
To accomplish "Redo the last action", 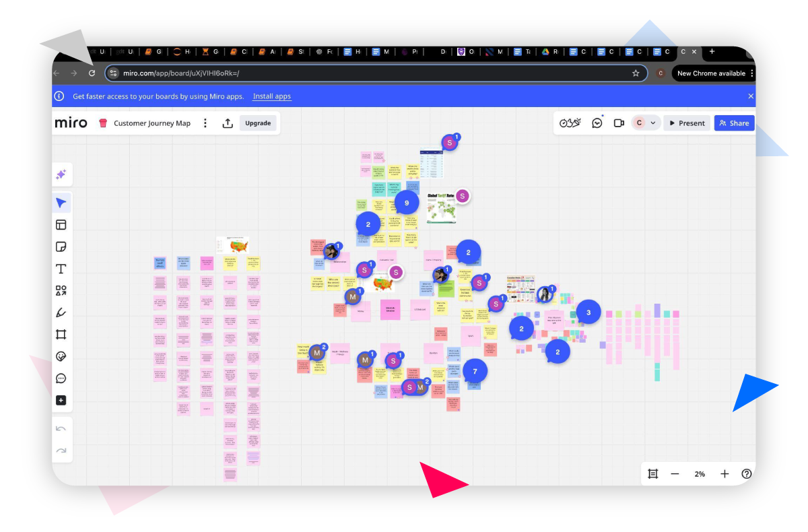I will coord(61,451).
